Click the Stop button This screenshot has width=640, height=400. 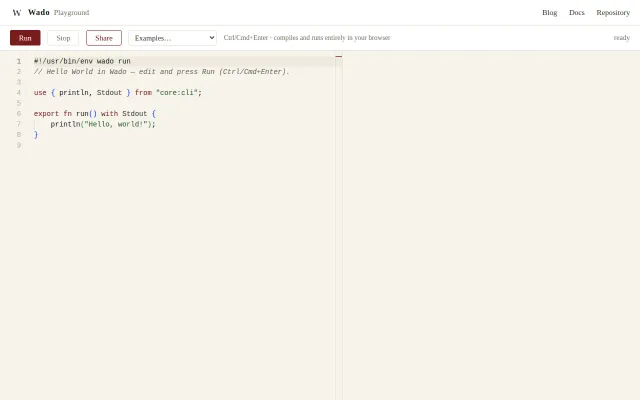(x=63, y=38)
